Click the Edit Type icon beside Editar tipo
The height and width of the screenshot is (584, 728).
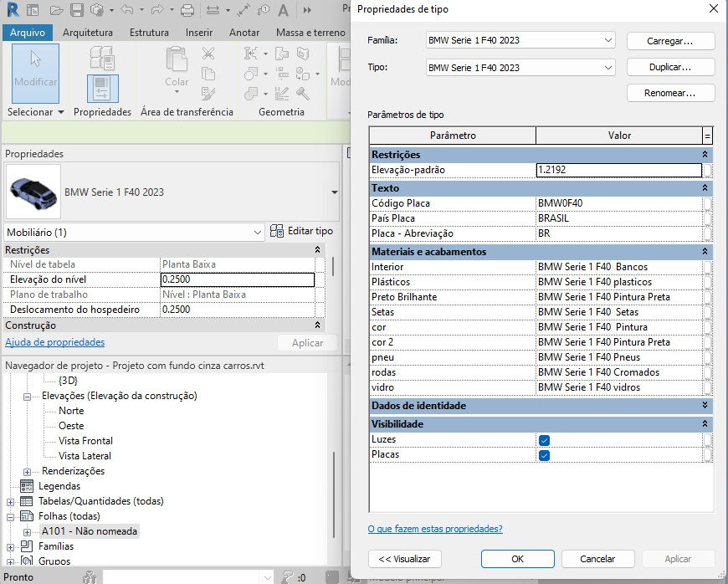pos(277,231)
